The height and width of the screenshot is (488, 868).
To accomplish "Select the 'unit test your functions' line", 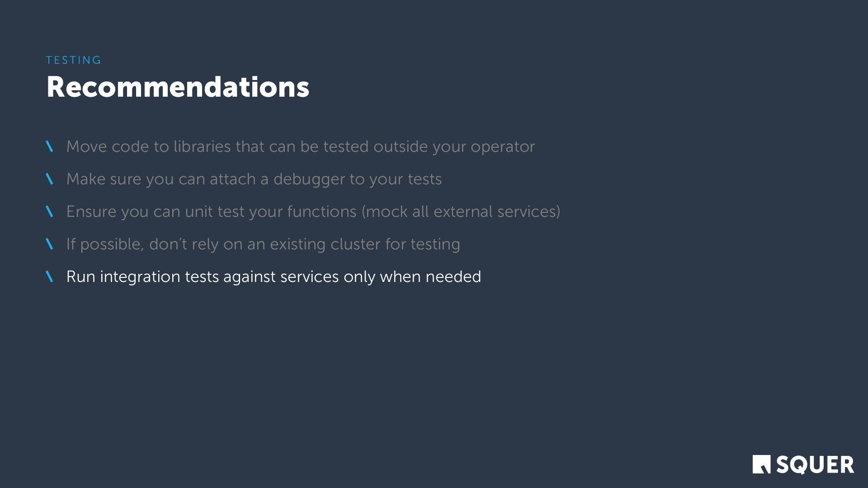I will click(x=313, y=212).
